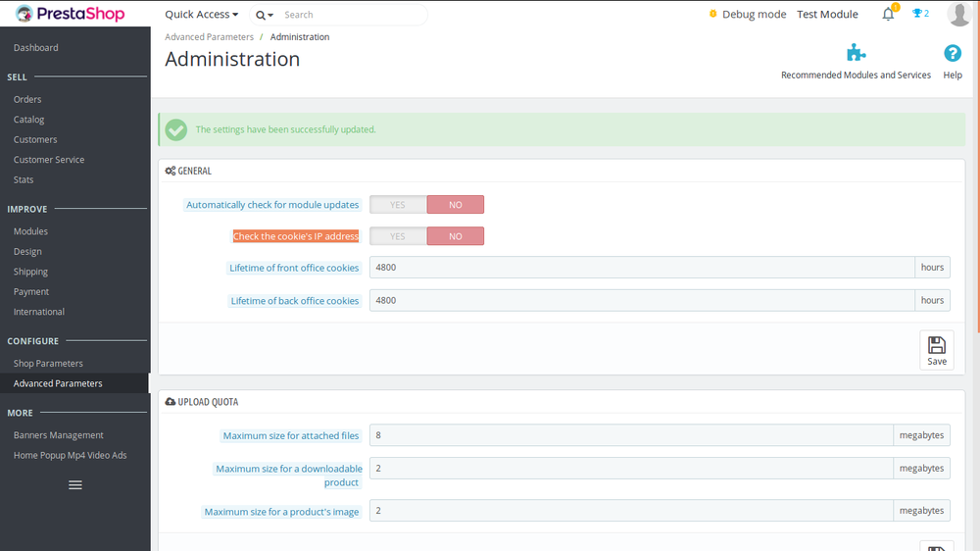Edit front office cookies lifetime field
980x551 pixels.
[642, 267]
